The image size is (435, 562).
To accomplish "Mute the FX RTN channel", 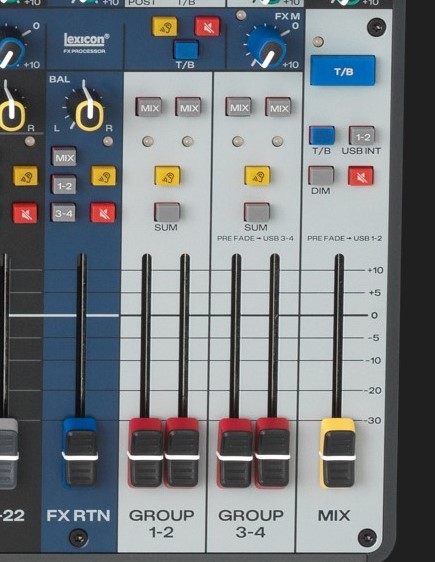I will click(x=103, y=213).
